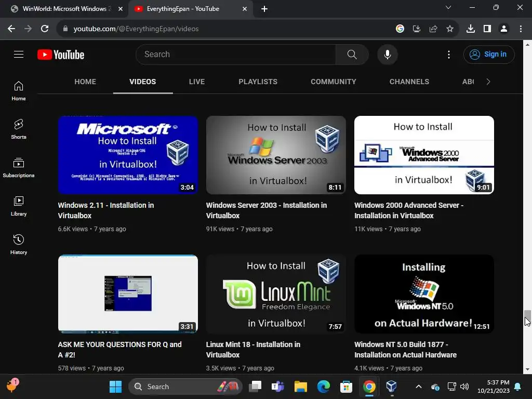Open the Windows 2000 Advanced Server thumbnail

coord(424,155)
